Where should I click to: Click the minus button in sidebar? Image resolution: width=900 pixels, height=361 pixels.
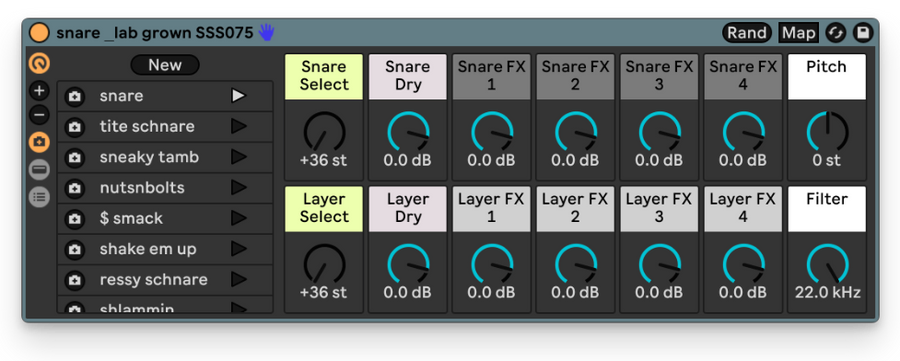(x=40, y=115)
